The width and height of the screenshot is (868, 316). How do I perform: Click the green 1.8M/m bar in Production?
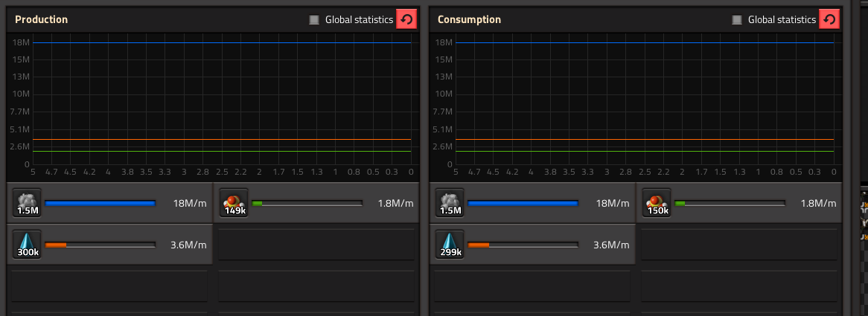click(x=307, y=203)
